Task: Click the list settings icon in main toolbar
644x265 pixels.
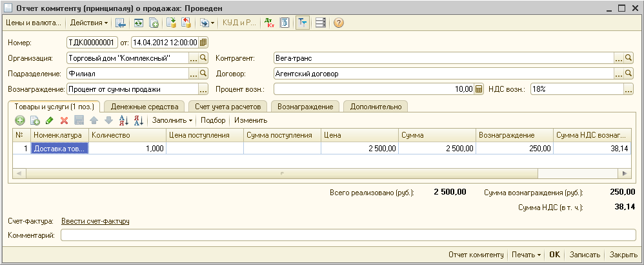Action: [321, 23]
